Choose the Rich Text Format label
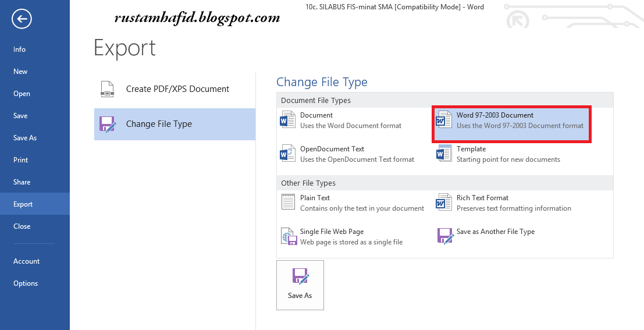This screenshot has height=330, width=644. pyautogui.click(x=482, y=198)
